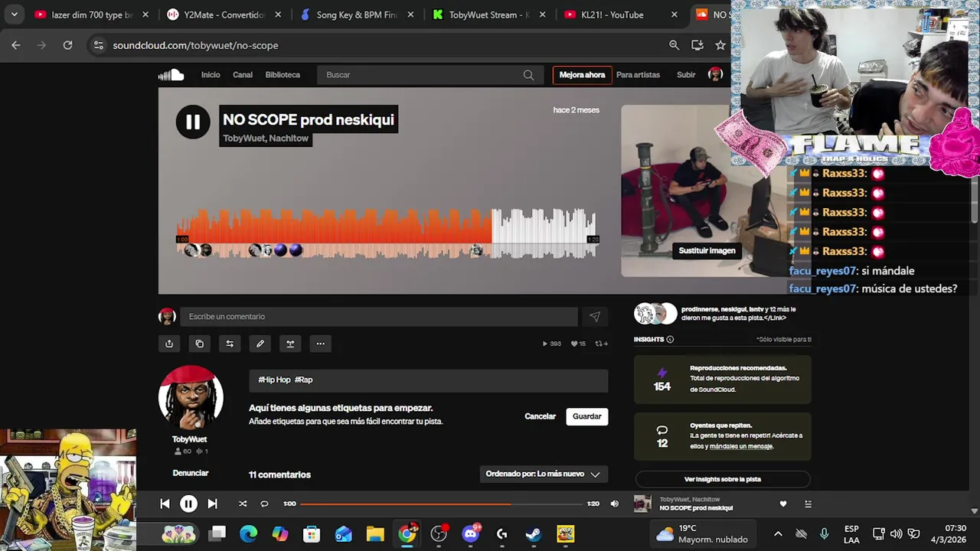The width and height of the screenshot is (980, 551).
Task: Click the install app icon in address bar
Action: tap(697, 45)
